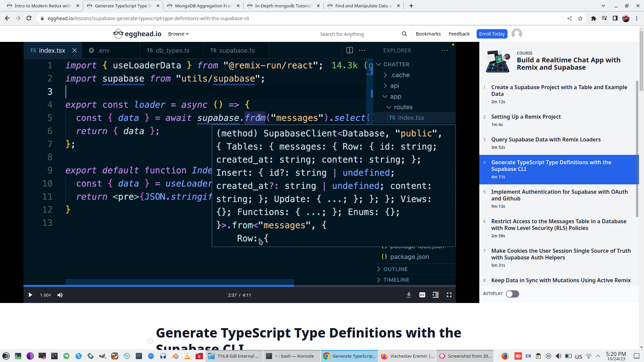Screen dimensions: 644x362
Task: Mute the video volume
Action: (60, 295)
